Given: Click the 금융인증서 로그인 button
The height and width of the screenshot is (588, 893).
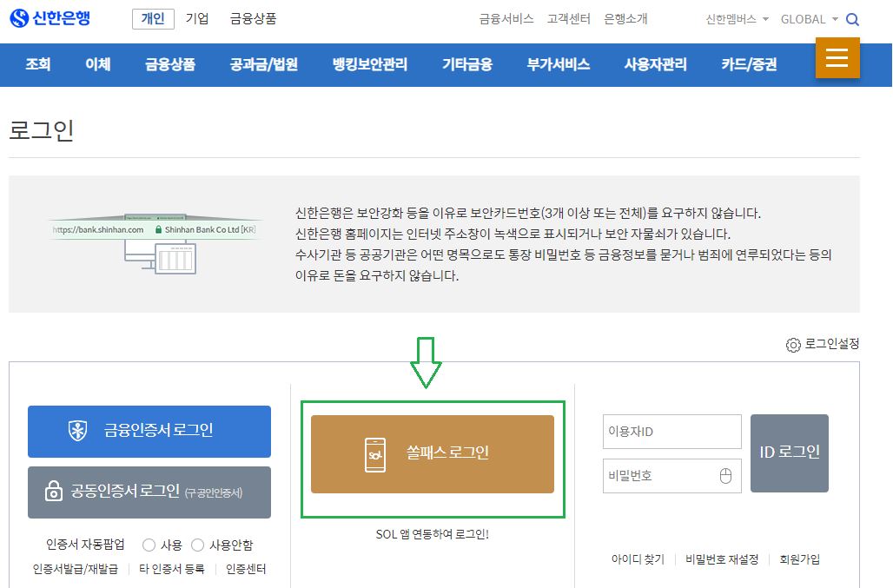Looking at the screenshot, I should (149, 432).
